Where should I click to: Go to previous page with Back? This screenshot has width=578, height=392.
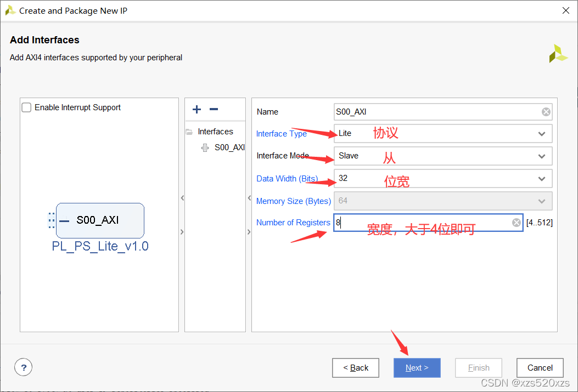[355, 368]
